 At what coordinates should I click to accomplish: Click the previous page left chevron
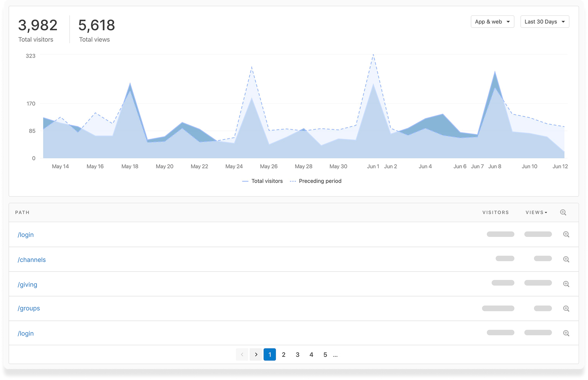(242, 354)
